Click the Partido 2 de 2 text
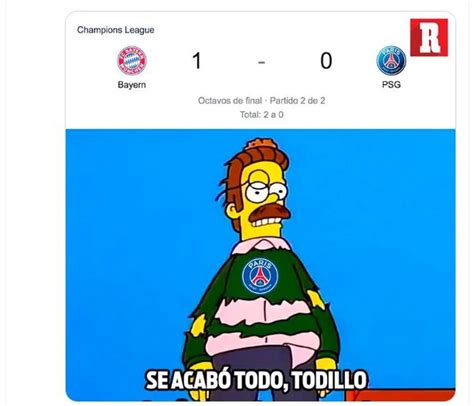The width and height of the screenshot is (474, 406). click(x=297, y=100)
